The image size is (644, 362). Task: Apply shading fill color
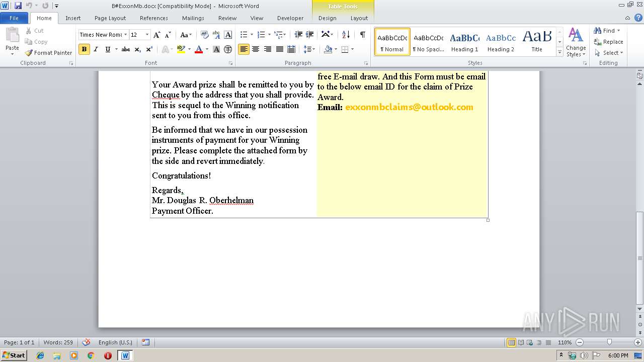point(328,49)
